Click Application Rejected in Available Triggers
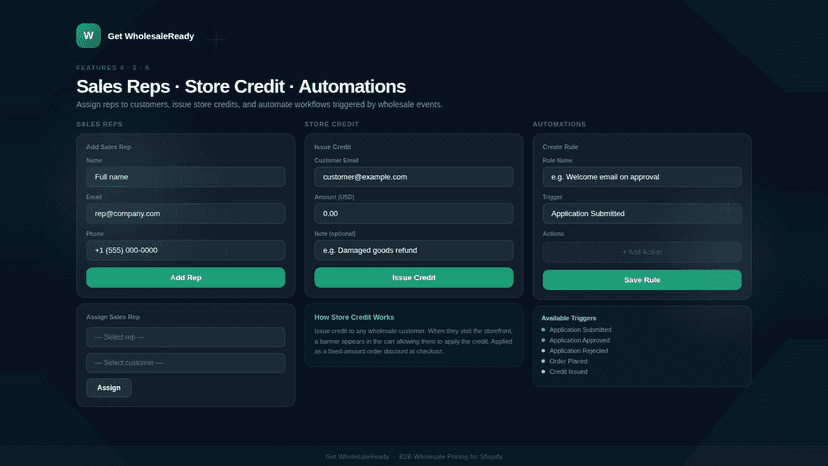 coord(579,351)
